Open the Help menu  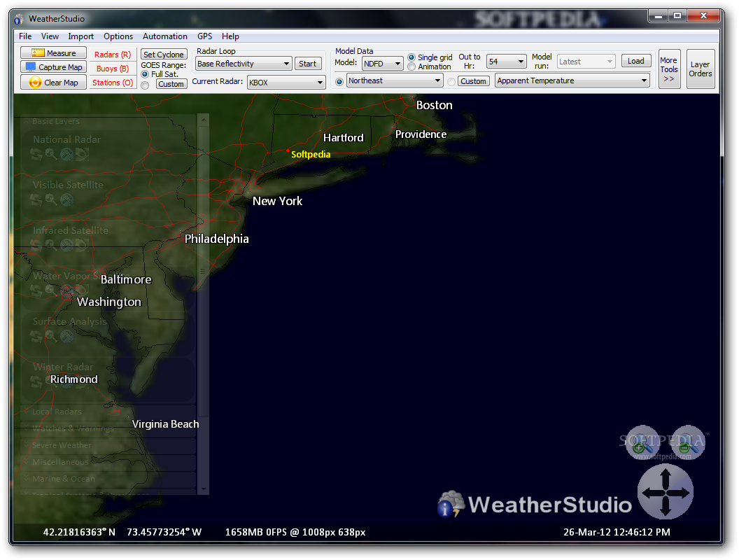[230, 36]
